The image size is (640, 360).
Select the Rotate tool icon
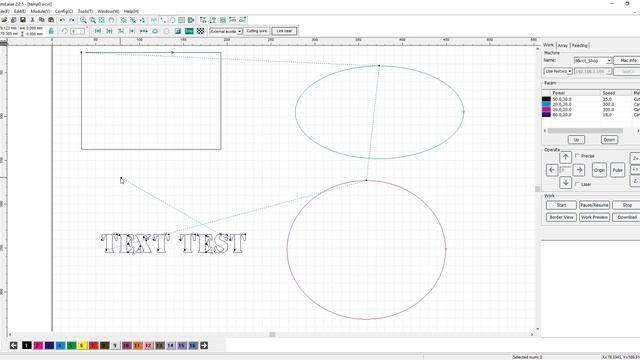[x=172, y=20]
